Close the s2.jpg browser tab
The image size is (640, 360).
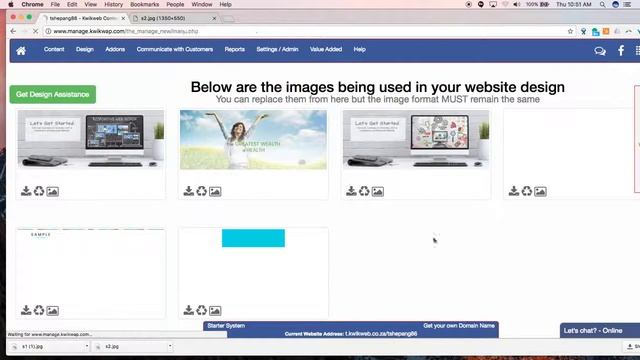click(x=214, y=18)
